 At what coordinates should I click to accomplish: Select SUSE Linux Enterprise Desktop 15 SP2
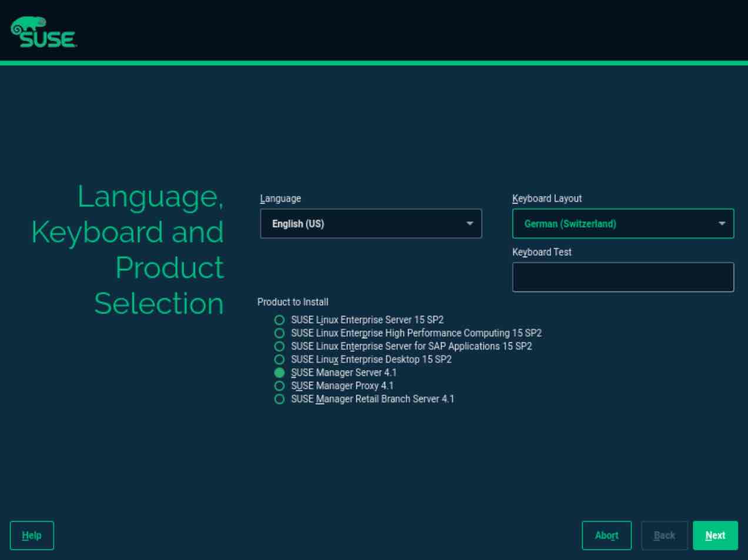click(363, 359)
